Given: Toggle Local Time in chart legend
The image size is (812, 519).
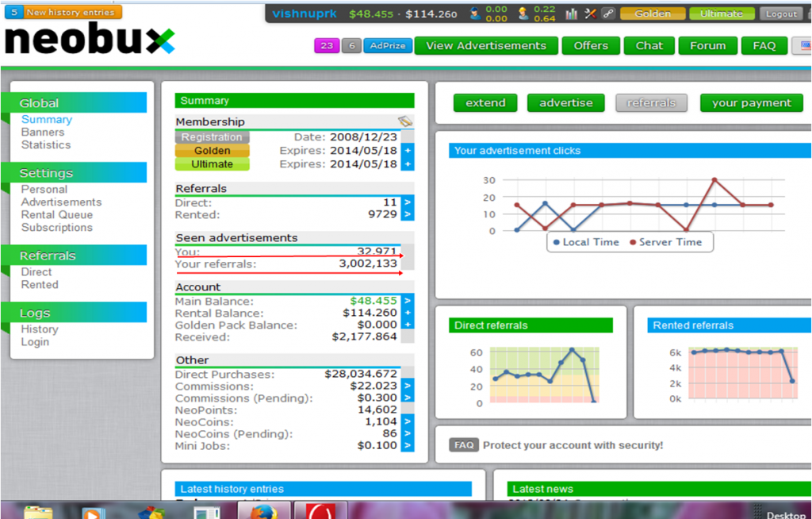Looking at the screenshot, I should (586, 242).
